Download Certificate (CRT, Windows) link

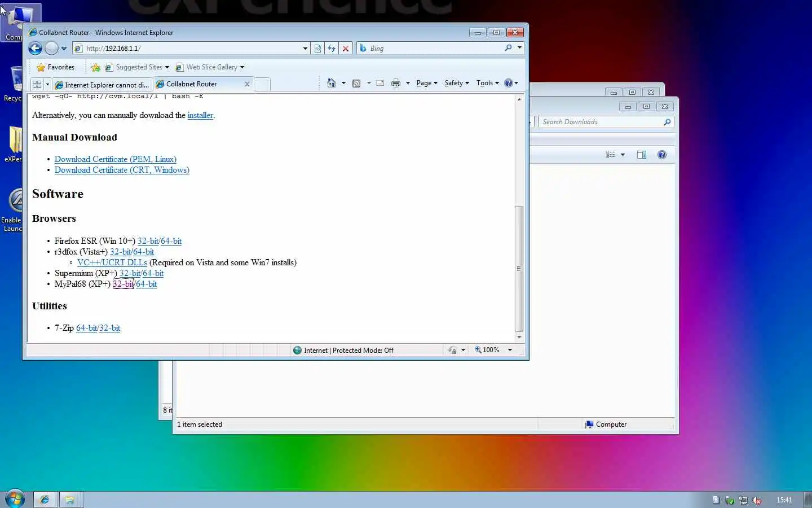tap(122, 170)
